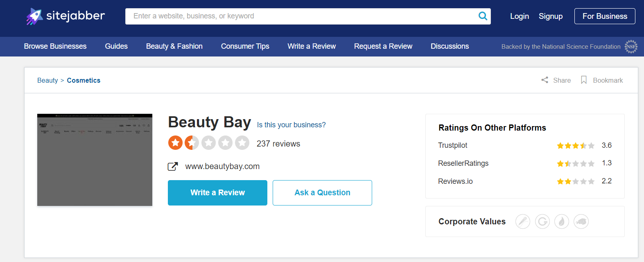Click the Login link
The width and height of the screenshot is (644, 262).
pos(520,16)
